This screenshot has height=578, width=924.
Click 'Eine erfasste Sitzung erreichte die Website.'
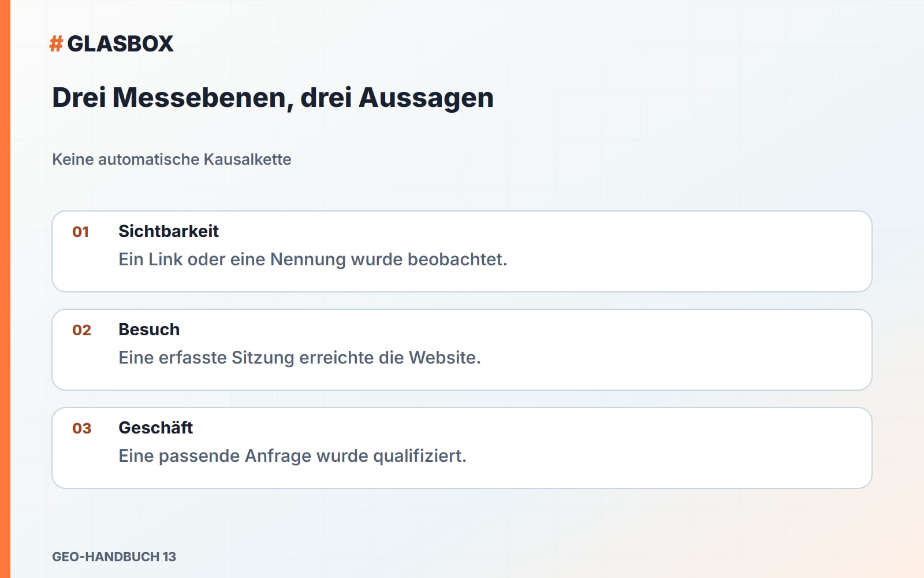coord(299,358)
